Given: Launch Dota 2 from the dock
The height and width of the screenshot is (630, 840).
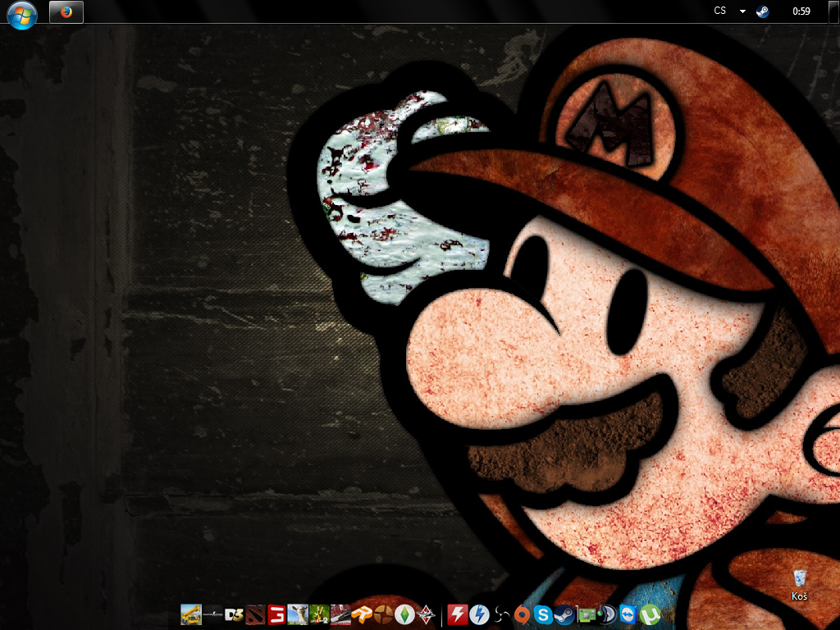Looking at the screenshot, I should coord(255,614).
